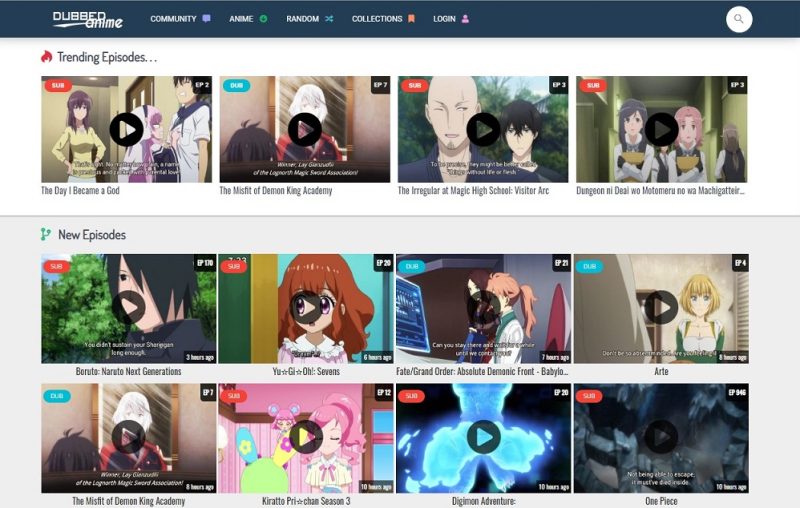Open the search magnifier button
The image size is (800, 508).
coord(739,19)
